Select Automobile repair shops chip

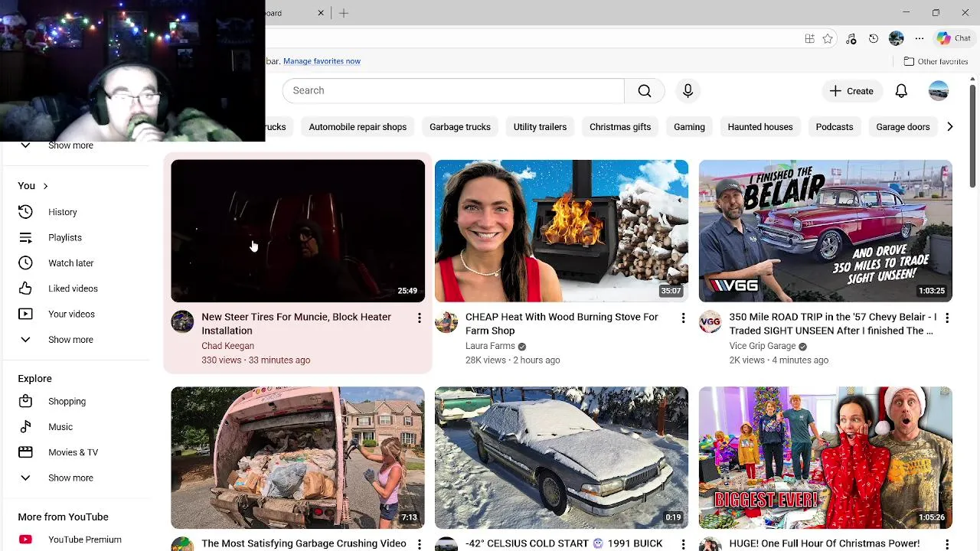(x=358, y=127)
